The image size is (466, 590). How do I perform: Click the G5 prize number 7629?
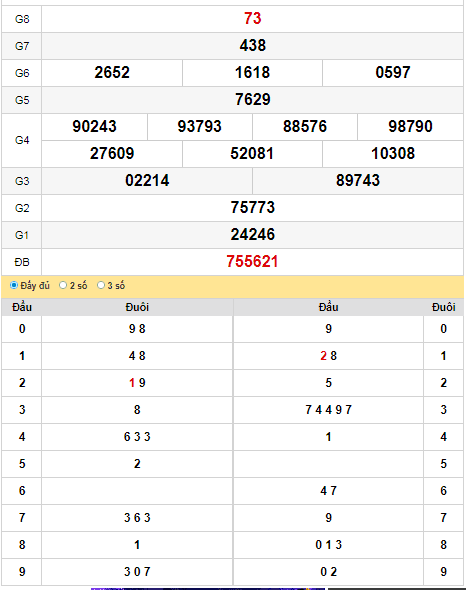pyautogui.click(x=253, y=100)
